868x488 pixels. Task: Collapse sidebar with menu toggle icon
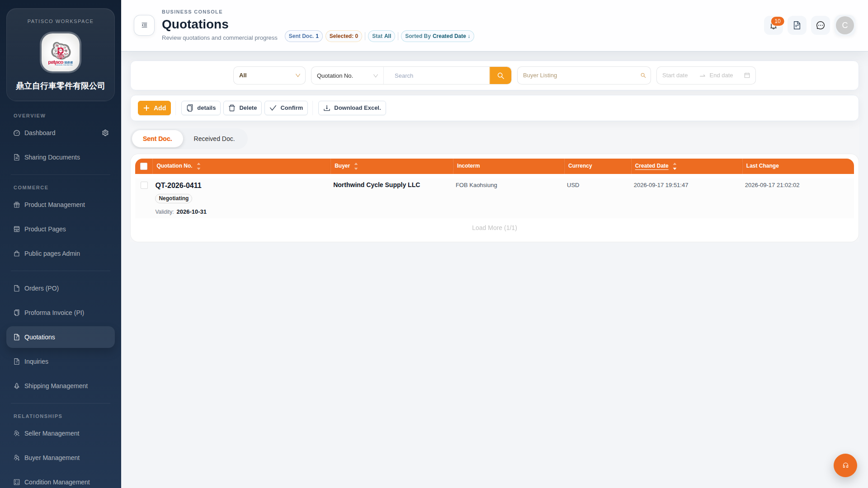coord(144,25)
